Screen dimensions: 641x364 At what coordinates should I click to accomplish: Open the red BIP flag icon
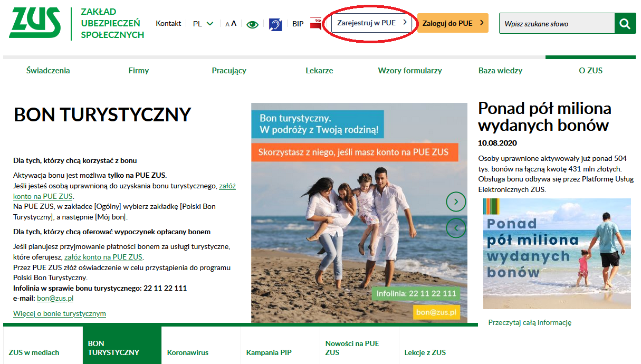click(315, 23)
